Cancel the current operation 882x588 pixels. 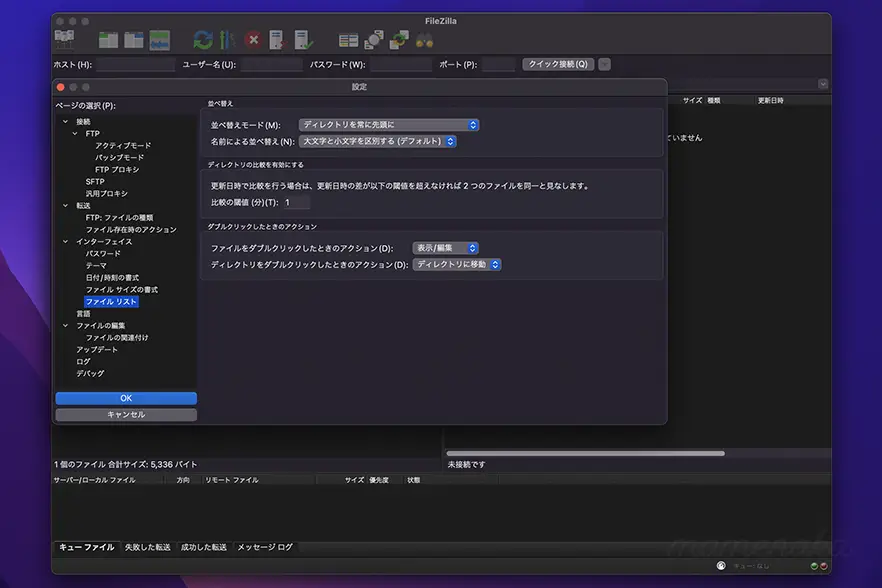pyautogui.click(x=254, y=41)
